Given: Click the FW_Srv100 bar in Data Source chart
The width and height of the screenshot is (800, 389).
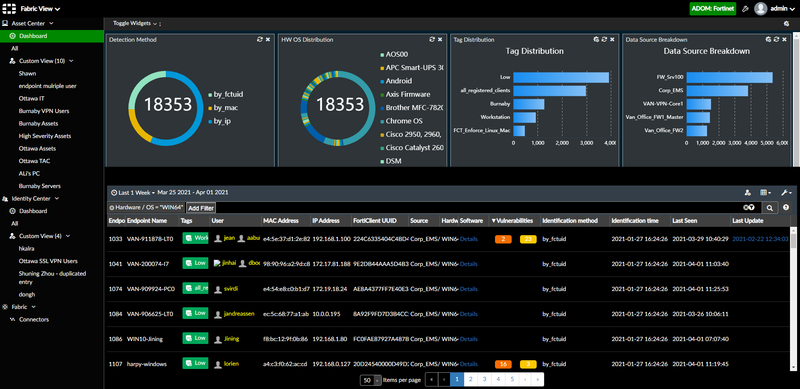Looking at the screenshot, I should tap(730, 77).
